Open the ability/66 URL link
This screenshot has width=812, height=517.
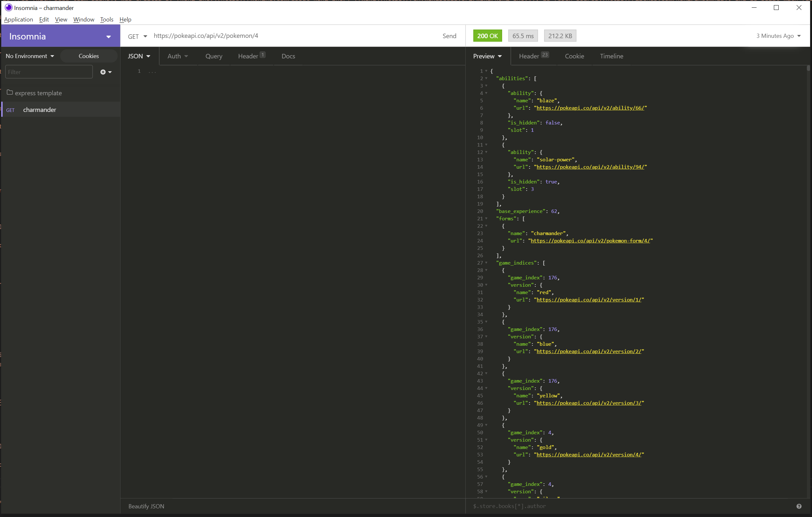tap(590, 108)
